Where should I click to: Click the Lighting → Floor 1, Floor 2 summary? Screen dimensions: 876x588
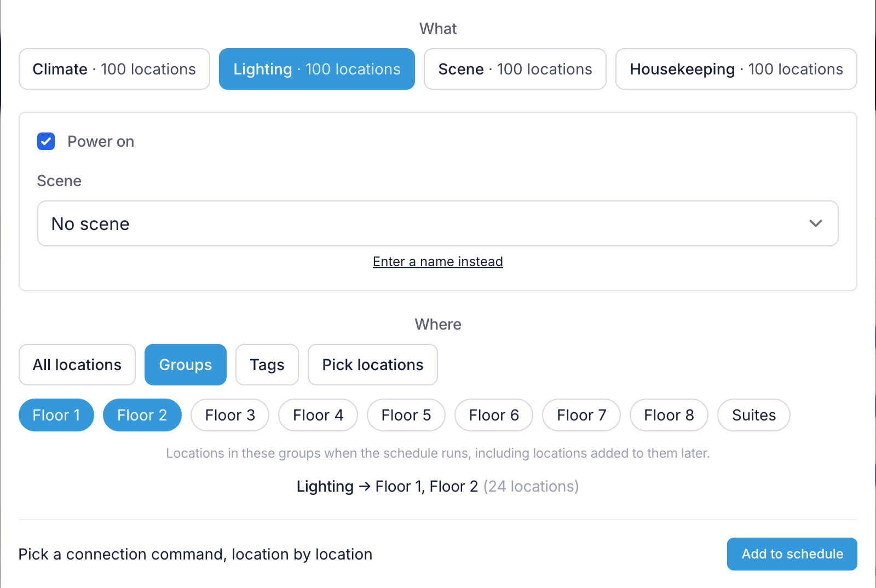pos(438,486)
